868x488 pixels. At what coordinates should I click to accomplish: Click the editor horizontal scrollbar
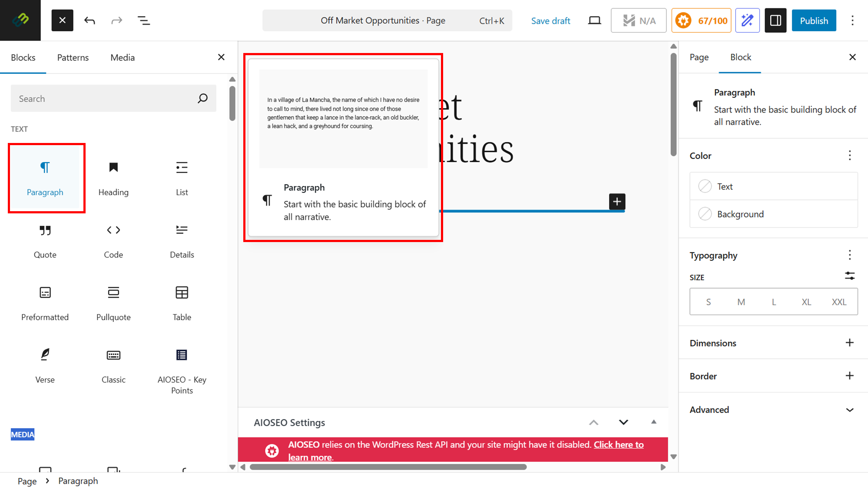(x=388, y=467)
